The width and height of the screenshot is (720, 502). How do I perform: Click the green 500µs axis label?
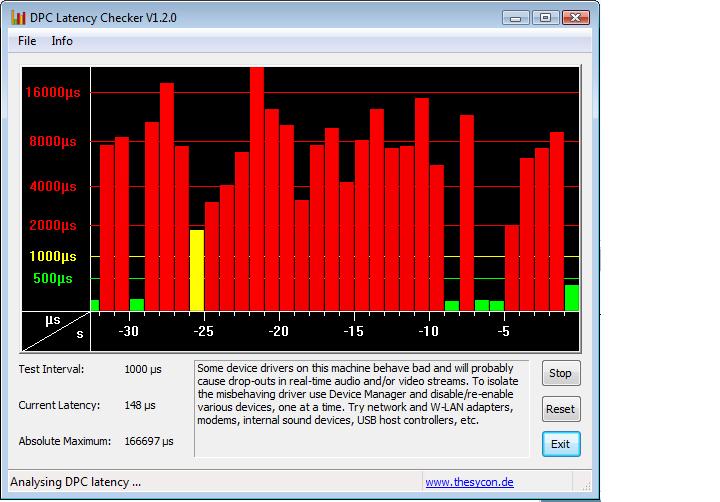pos(53,278)
